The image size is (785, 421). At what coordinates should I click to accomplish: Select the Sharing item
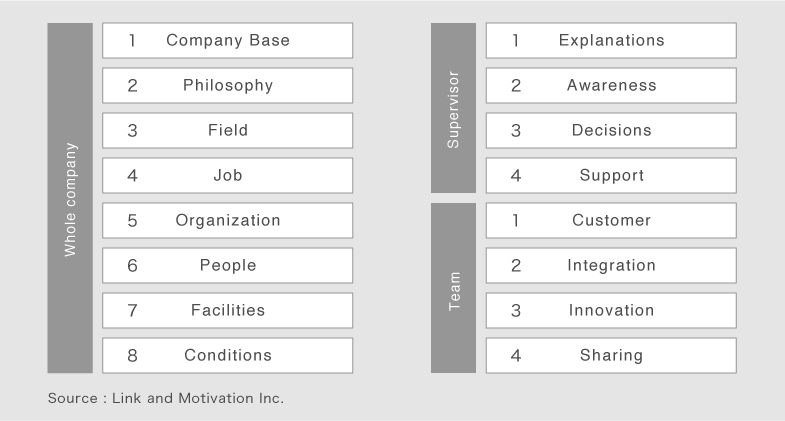click(611, 356)
